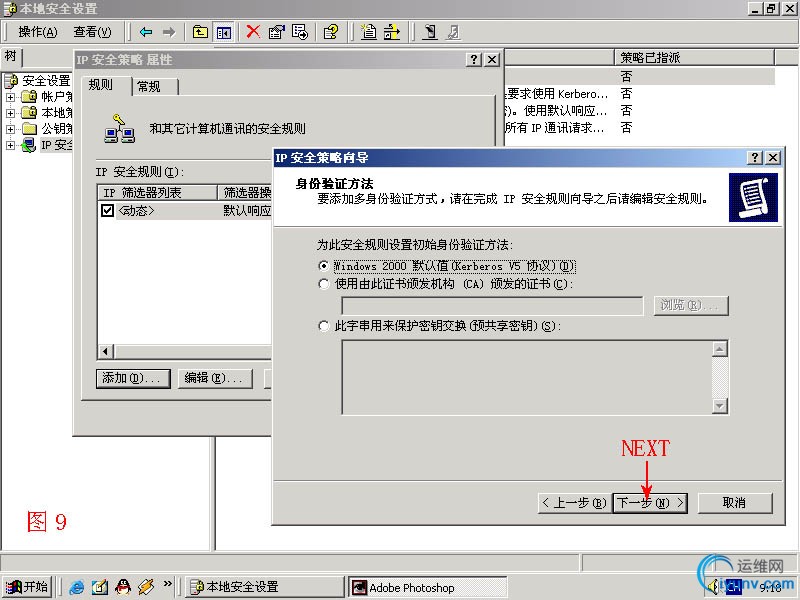The height and width of the screenshot is (600, 800).
Task: Select the preshared key string radio option
Action: (x=323, y=326)
